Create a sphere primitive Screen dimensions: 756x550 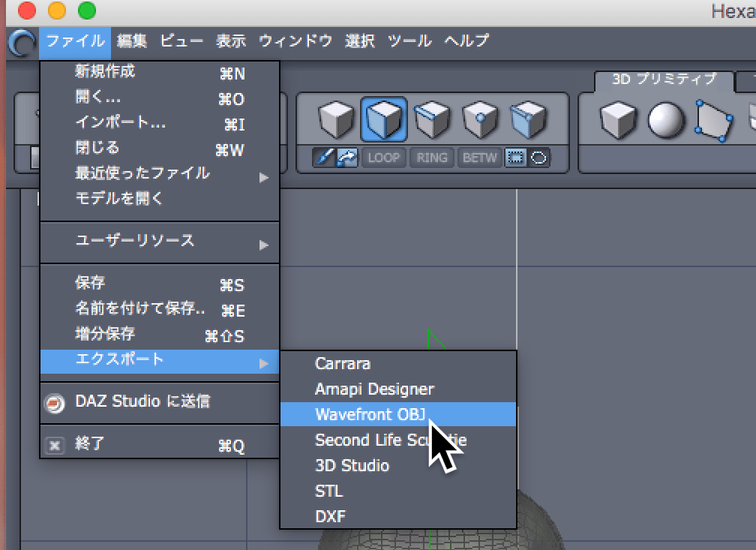click(x=665, y=119)
